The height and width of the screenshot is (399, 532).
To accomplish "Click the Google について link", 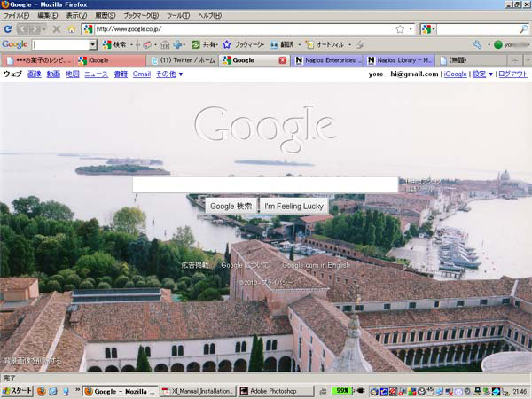I will pyautogui.click(x=245, y=265).
